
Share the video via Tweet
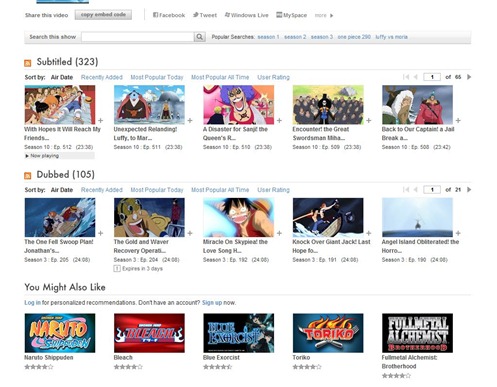(205, 15)
